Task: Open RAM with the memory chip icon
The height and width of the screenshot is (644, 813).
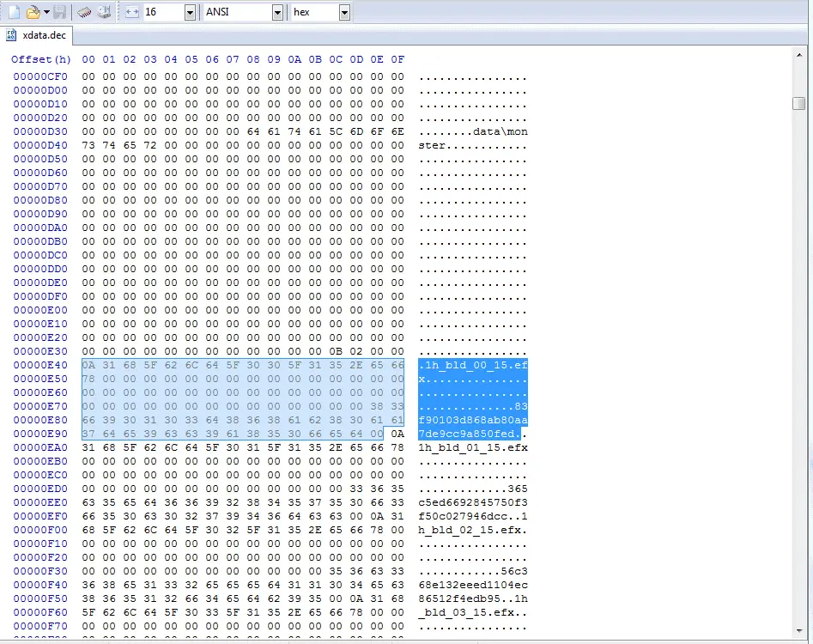Action: (x=84, y=12)
